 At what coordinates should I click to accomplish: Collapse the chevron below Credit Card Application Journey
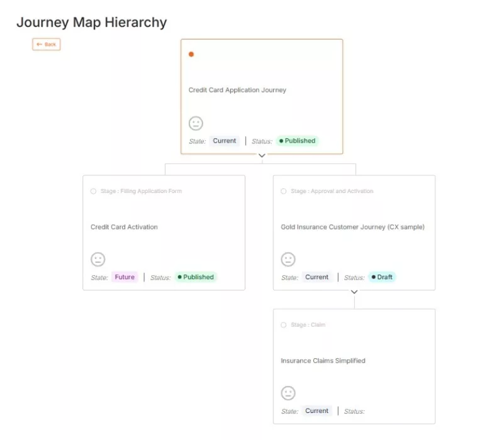pyautogui.click(x=262, y=155)
